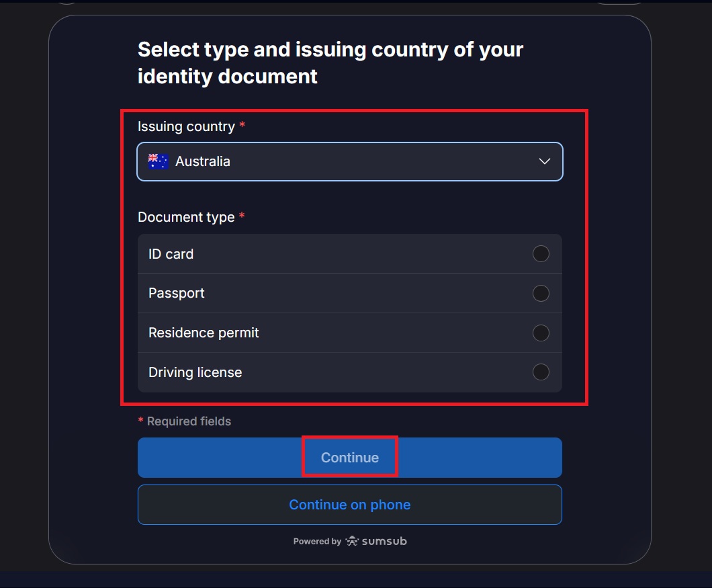Screen dimensions: 712x588
Task: Open the Issuing country dropdown
Action: tap(349, 161)
